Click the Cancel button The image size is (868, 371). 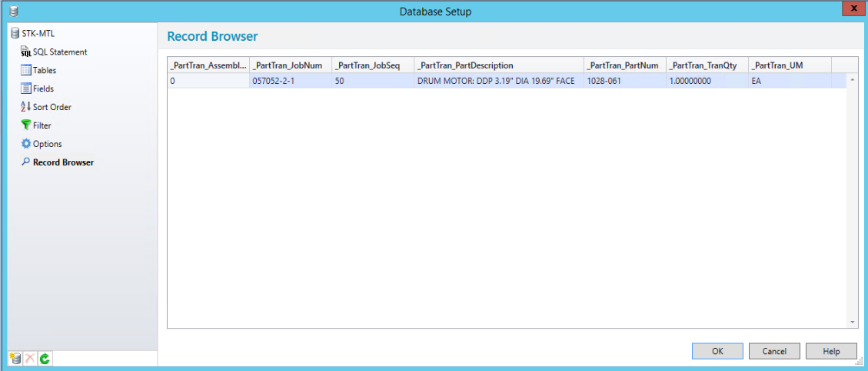pyautogui.click(x=774, y=351)
